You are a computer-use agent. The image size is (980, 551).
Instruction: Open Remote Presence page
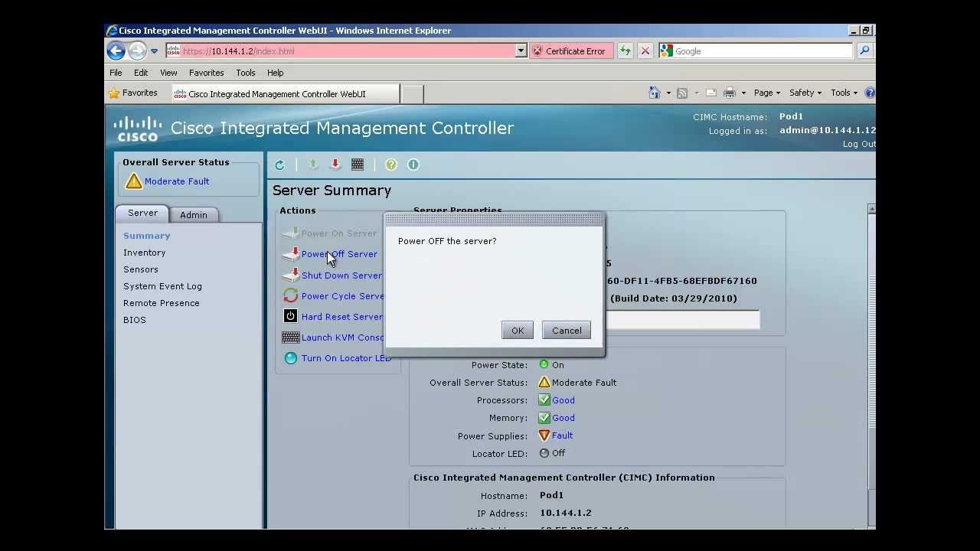tap(162, 303)
